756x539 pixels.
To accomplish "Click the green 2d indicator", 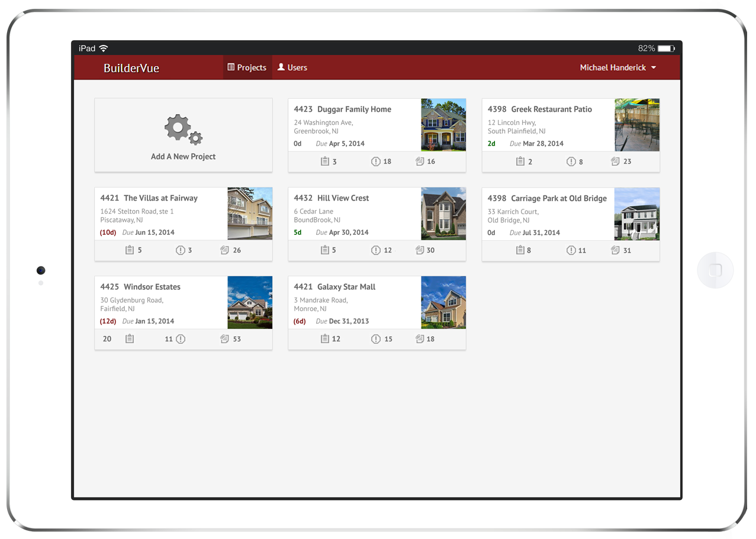I will pyautogui.click(x=491, y=143).
